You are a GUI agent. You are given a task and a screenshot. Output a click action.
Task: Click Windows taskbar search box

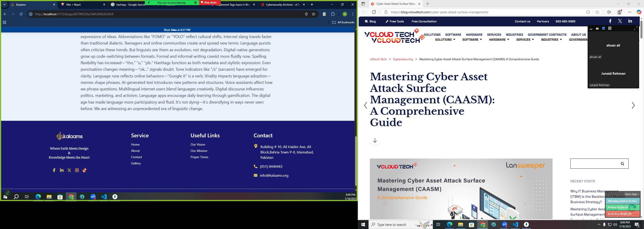click(400, 225)
